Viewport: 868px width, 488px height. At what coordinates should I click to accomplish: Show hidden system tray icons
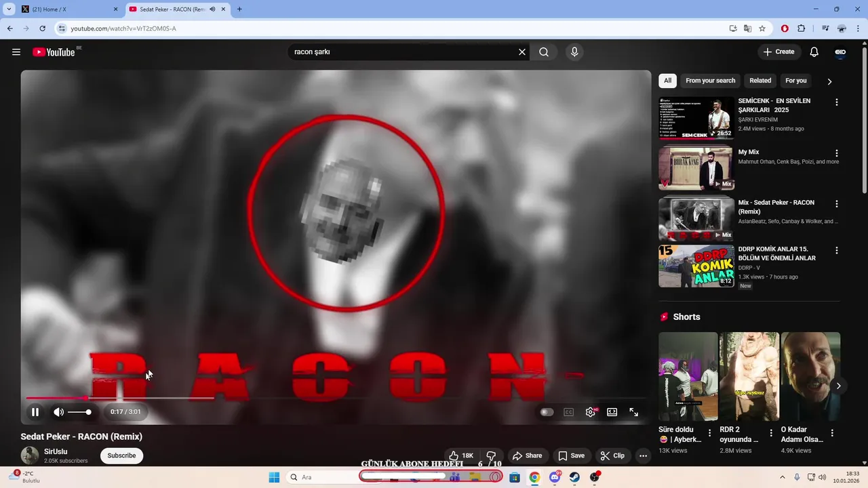coord(783,477)
